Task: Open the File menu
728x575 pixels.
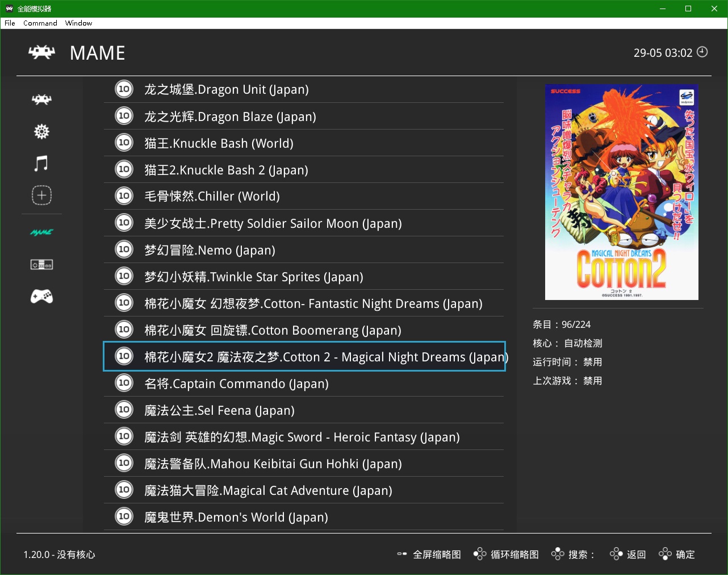Action: [x=10, y=23]
